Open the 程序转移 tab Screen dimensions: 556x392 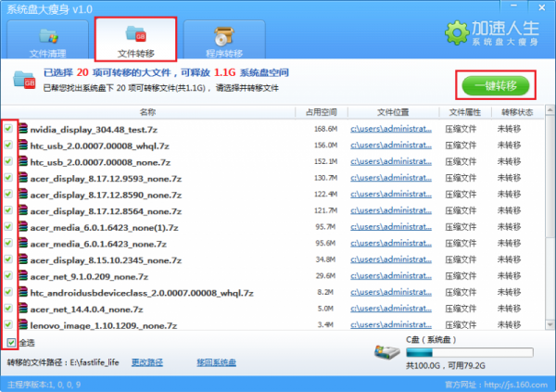click(x=224, y=40)
